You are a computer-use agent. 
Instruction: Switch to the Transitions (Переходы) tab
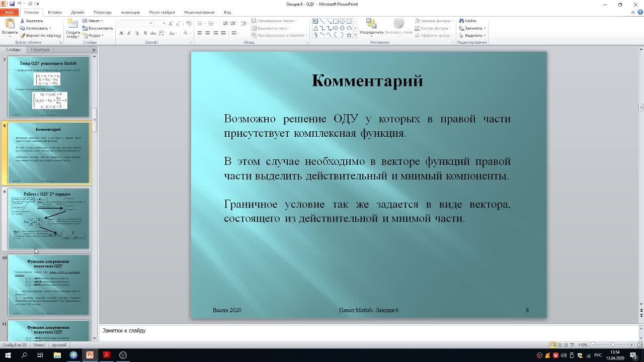pyautogui.click(x=103, y=12)
